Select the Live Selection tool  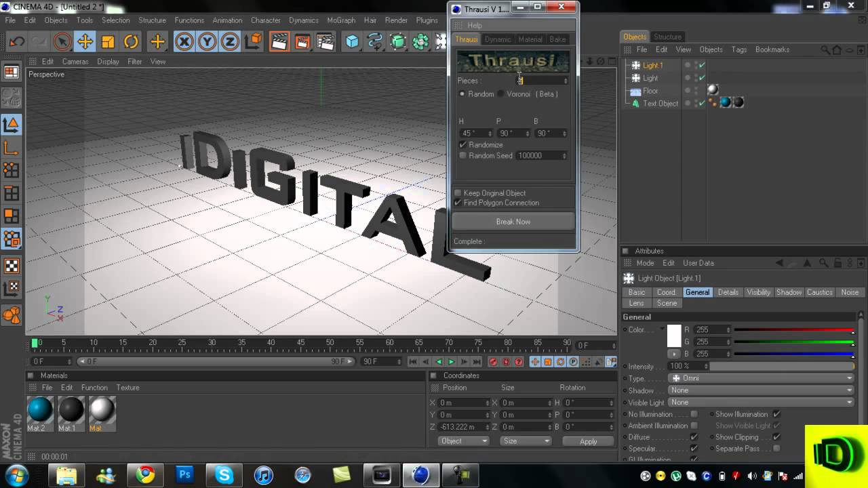pos(62,42)
